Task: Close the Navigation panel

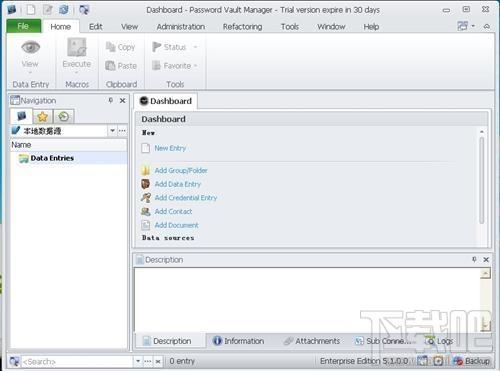Action: click(122, 100)
